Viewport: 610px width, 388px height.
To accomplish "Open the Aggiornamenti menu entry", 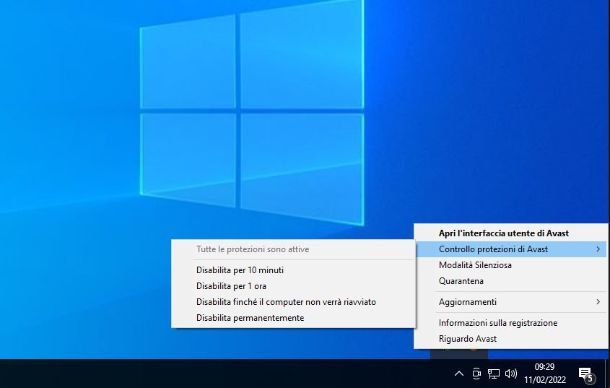I will pyautogui.click(x=511, y=302).
